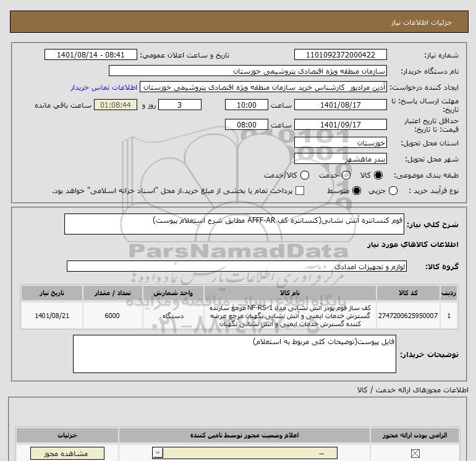Click the response deadline date 1401/08/17
Image resolution: width=476 pixels, height=461 pixels.
(x=340, y=105)
